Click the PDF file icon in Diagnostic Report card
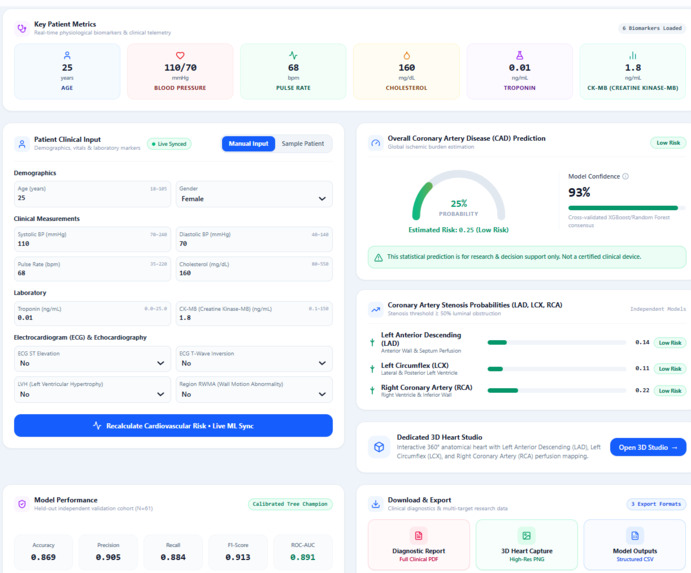Viewport: 691px width, 573px height. click(418, 536)
